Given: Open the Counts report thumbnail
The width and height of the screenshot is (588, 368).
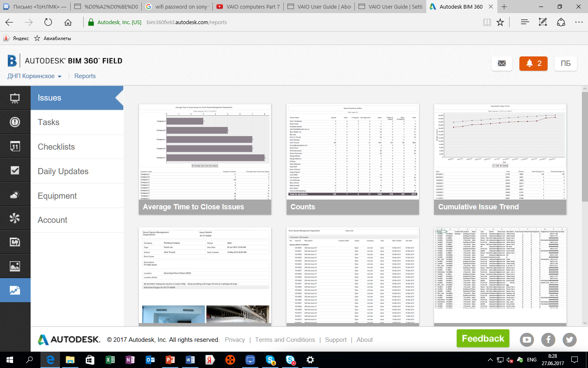Looking at the screenshot, I should [x=353, y=159].
